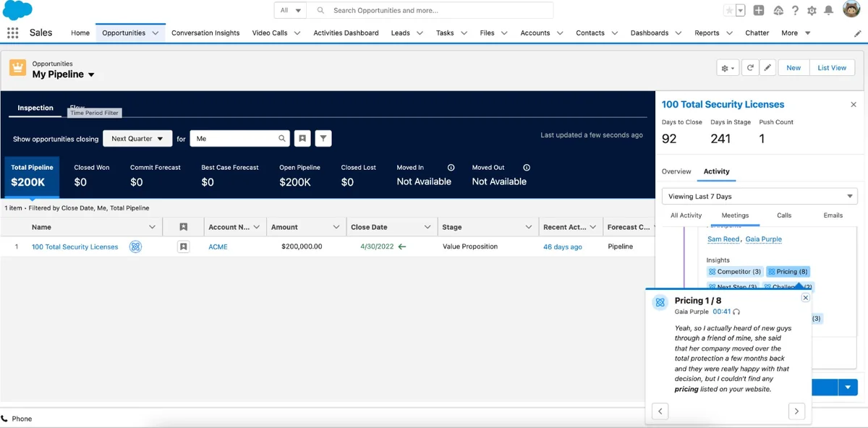Expand the Leads tab chevron
This screenshot has height=428, width=868.
point(420,33)
